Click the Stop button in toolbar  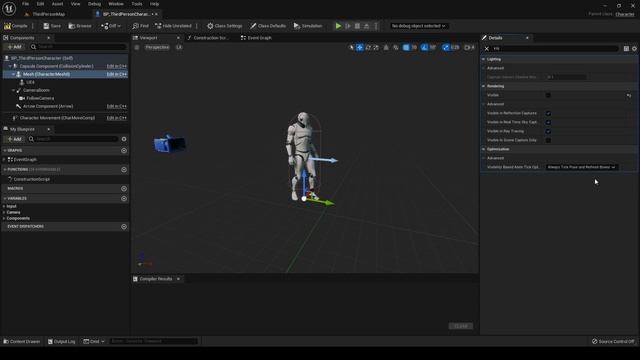coord(357,26)
